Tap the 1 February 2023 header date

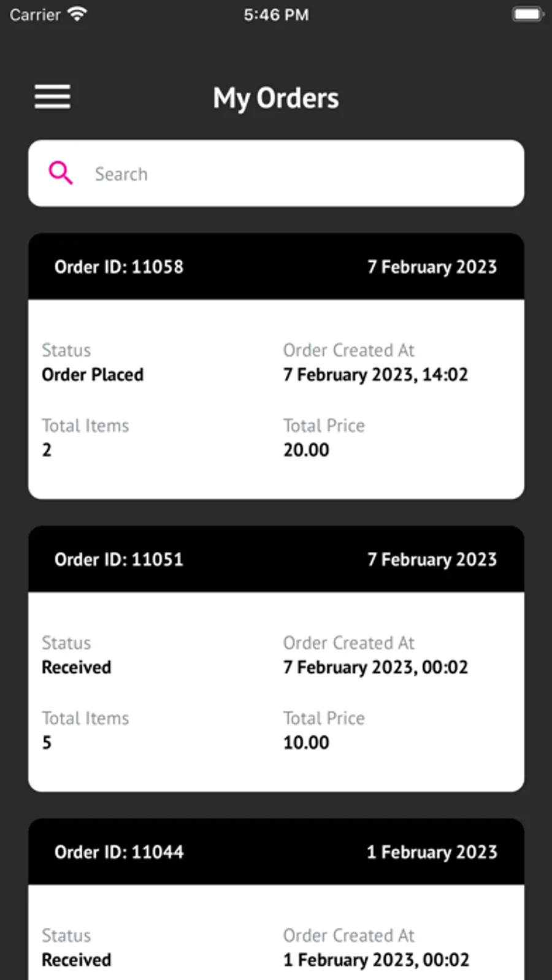[432, 852]
